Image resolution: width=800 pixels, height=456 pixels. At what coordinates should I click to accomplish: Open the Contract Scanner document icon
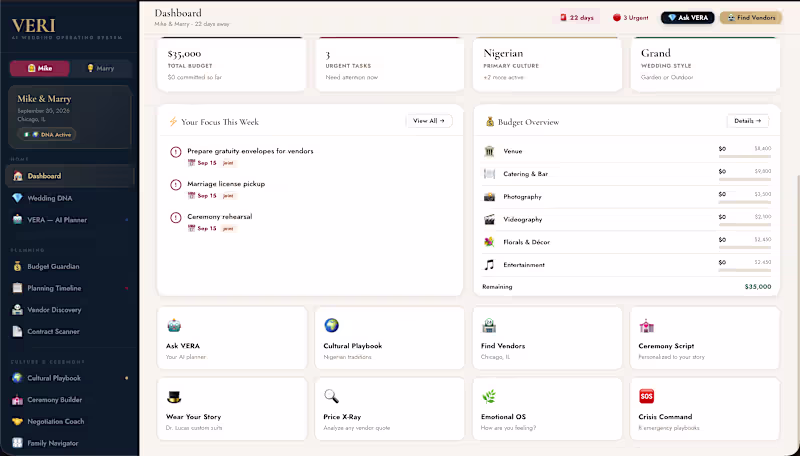click(x=17, y=332)
